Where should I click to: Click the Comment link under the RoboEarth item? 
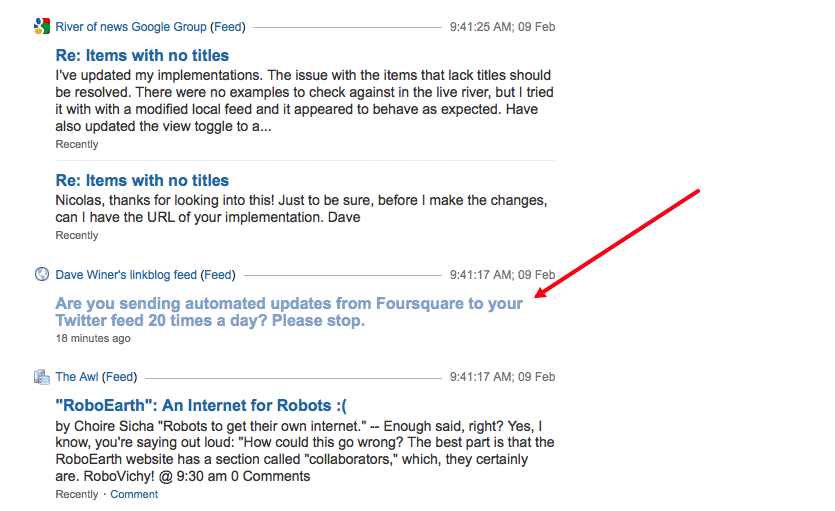click(x=134, y=494)
